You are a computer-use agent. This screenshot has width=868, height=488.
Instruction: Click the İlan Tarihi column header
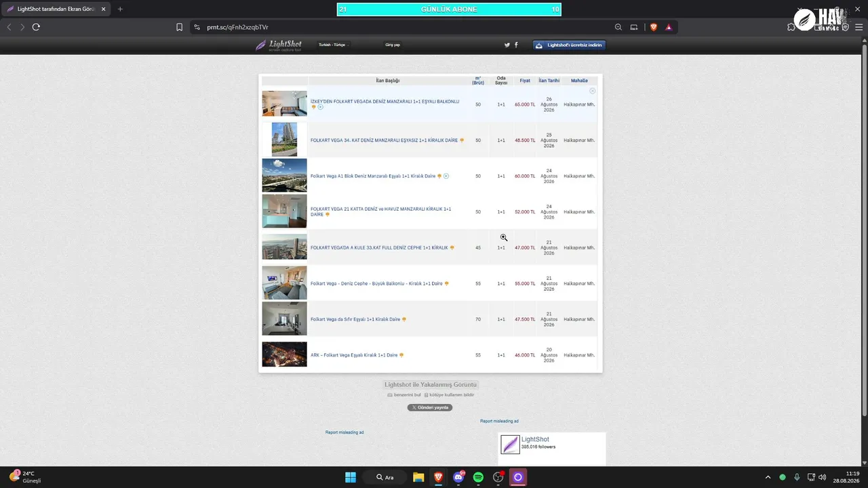tap(549, 81)
